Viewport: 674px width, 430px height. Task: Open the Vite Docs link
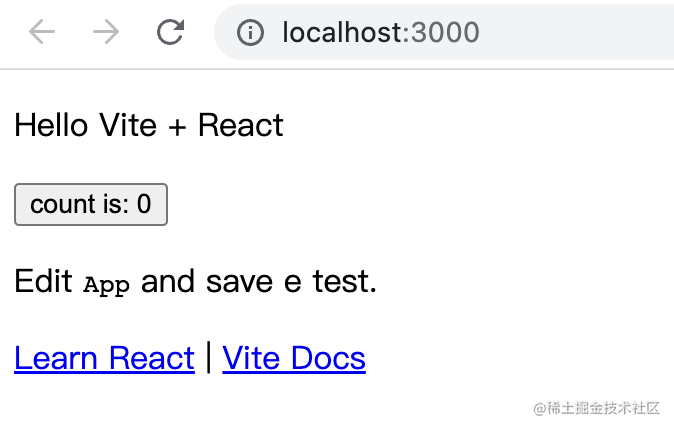[x=294, y=358]
